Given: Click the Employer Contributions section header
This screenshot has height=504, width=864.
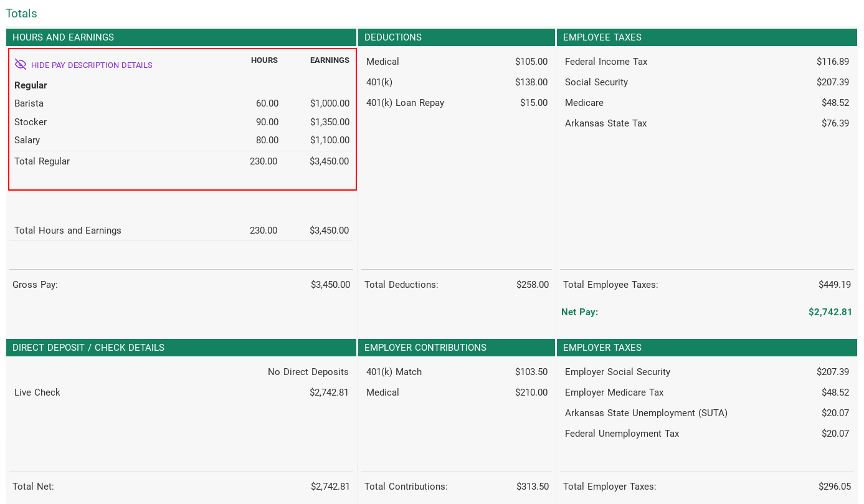Looking at the screenshot, I should [457, 348].
